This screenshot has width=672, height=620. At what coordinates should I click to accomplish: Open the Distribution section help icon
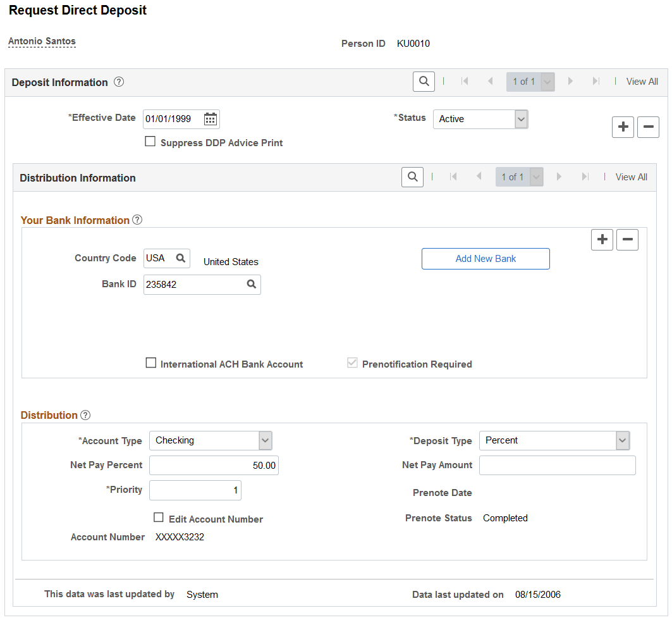85,415
